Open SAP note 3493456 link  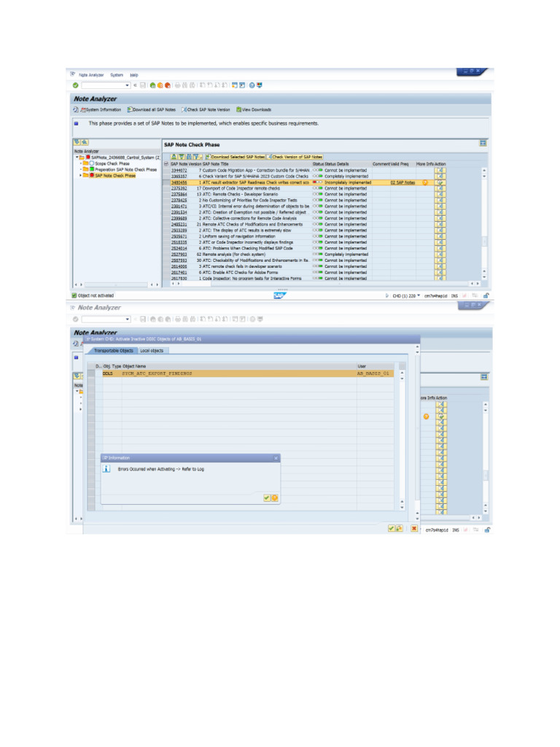pos(179,182)
